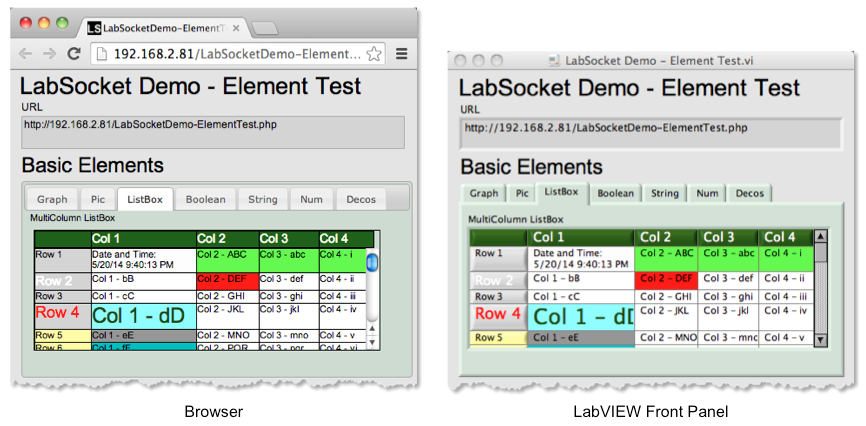866x426 pixels.
Task: Select the Decos tab in the LabVIEW panel
Action: [749, 193]
